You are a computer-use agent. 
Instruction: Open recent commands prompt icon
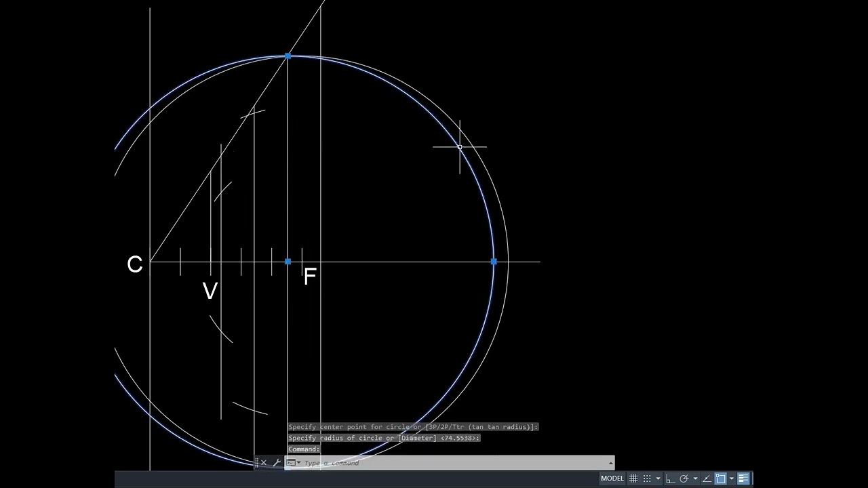click(290, 463)
